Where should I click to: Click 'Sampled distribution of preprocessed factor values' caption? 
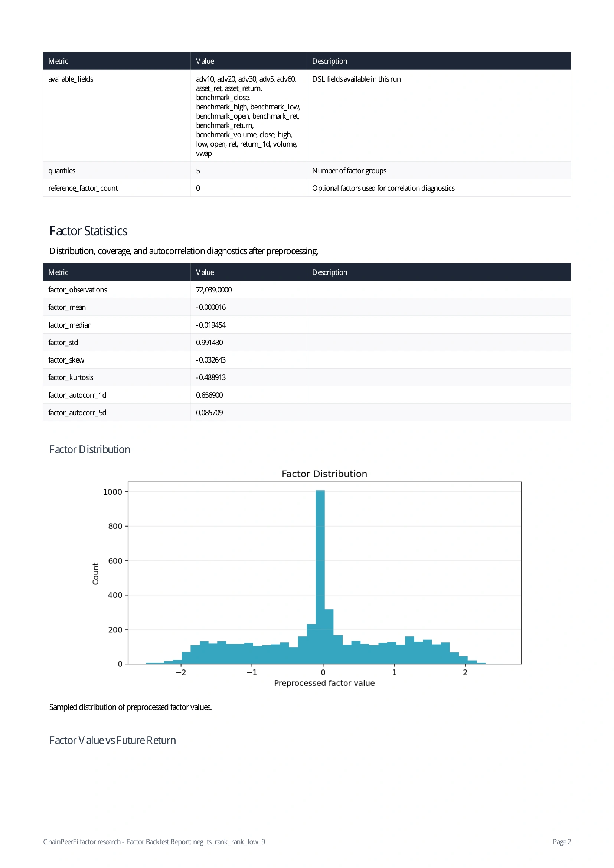point(130,707)
